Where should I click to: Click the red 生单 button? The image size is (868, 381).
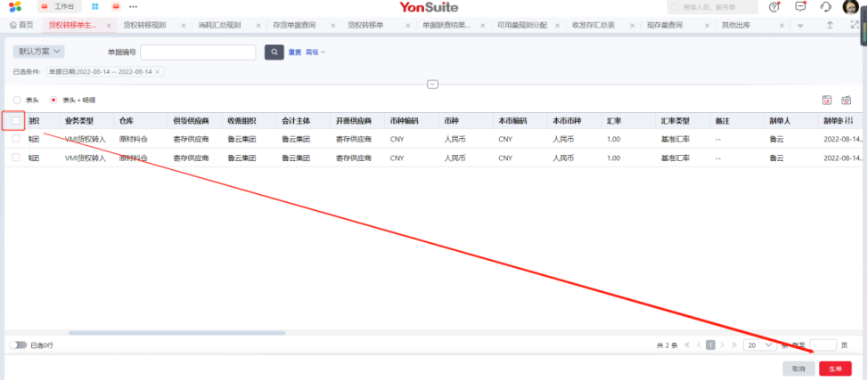click(835, 369)
